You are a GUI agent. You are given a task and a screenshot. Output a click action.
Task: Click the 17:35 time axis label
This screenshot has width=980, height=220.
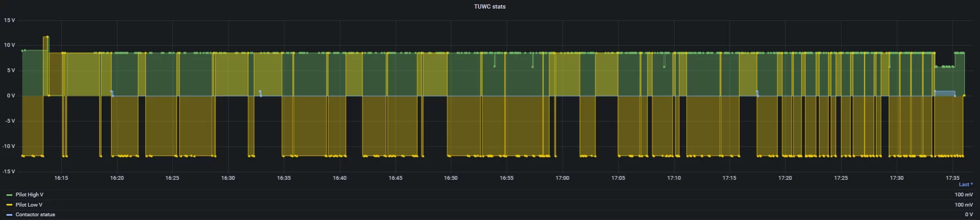(953, 178)
